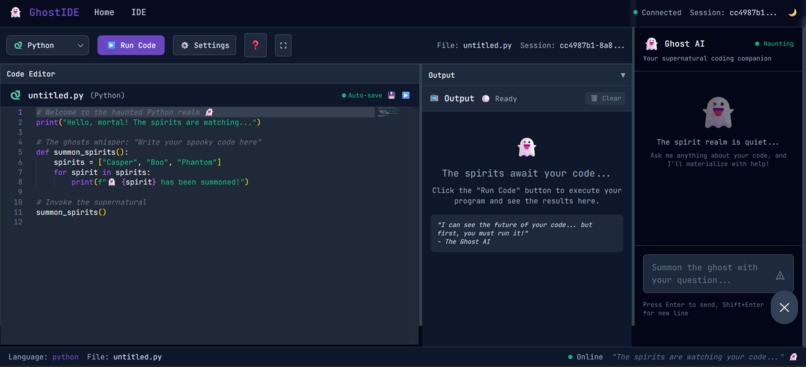Click the Session cc4987b1 text in top bar
This screenshot has height=367, width=806.
click(733, 12)
